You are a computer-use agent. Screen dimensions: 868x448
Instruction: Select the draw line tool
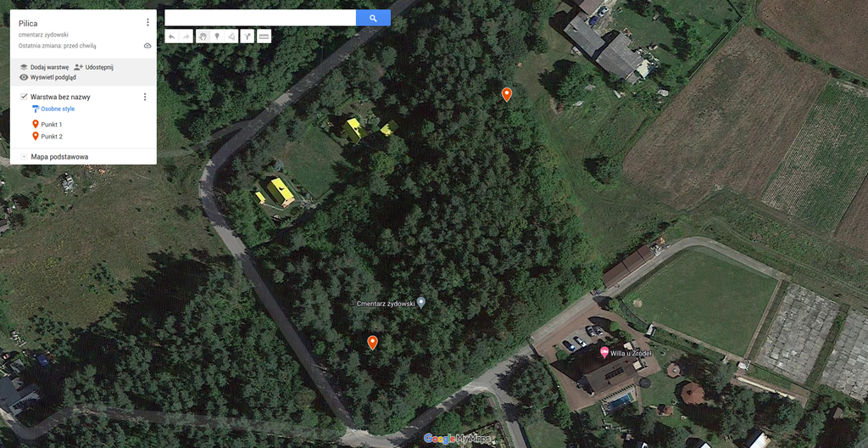[231, 36]
